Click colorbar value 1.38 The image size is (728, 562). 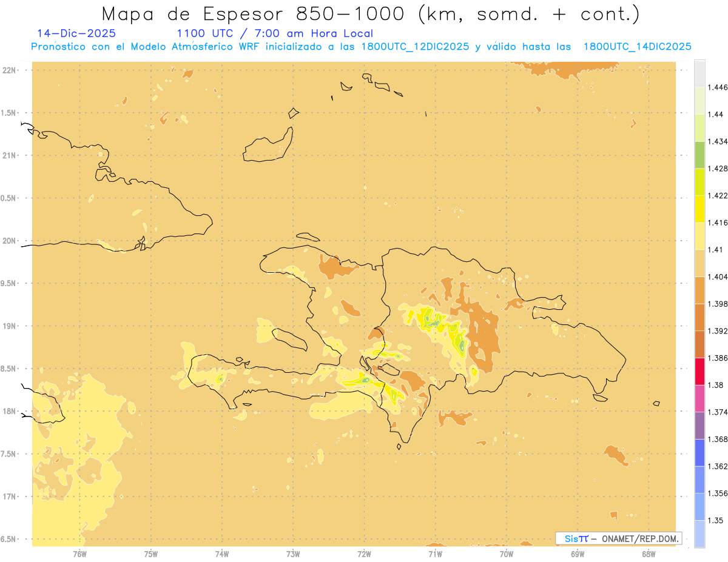point(715,385)
